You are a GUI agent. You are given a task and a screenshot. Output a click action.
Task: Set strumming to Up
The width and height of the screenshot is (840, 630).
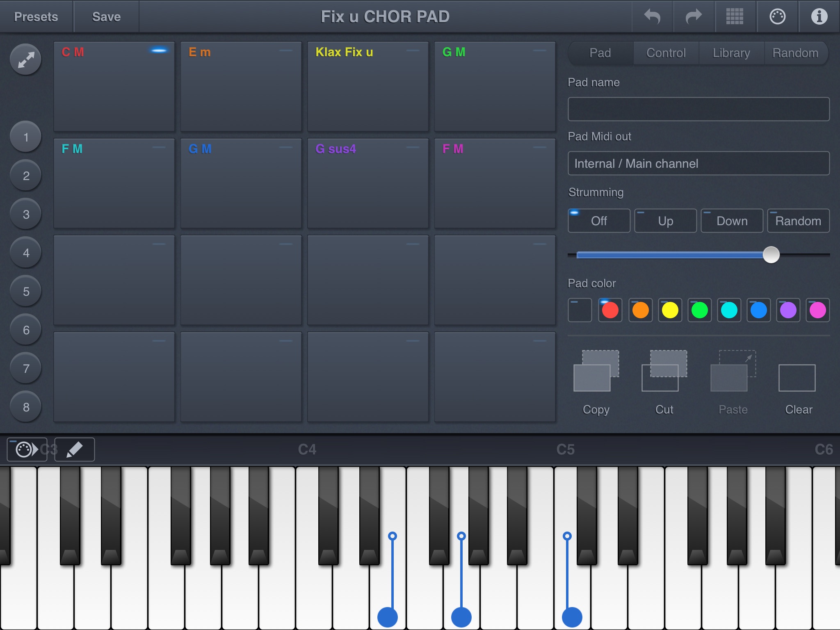click(665, 221)
